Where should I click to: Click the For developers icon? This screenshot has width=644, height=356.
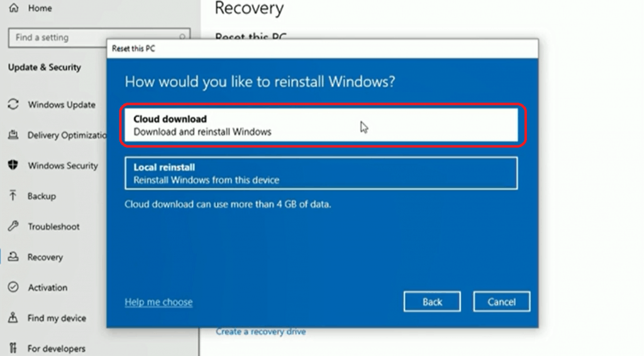(13, 348)
